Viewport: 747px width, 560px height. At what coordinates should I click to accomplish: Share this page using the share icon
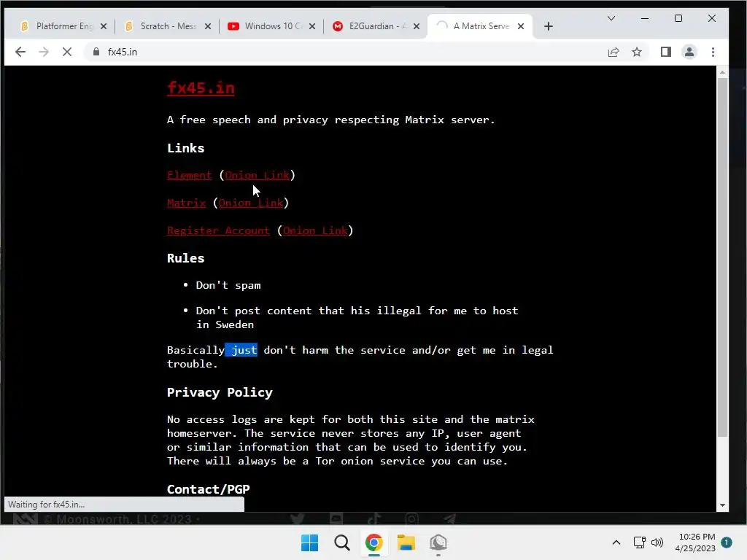point(614,52)
